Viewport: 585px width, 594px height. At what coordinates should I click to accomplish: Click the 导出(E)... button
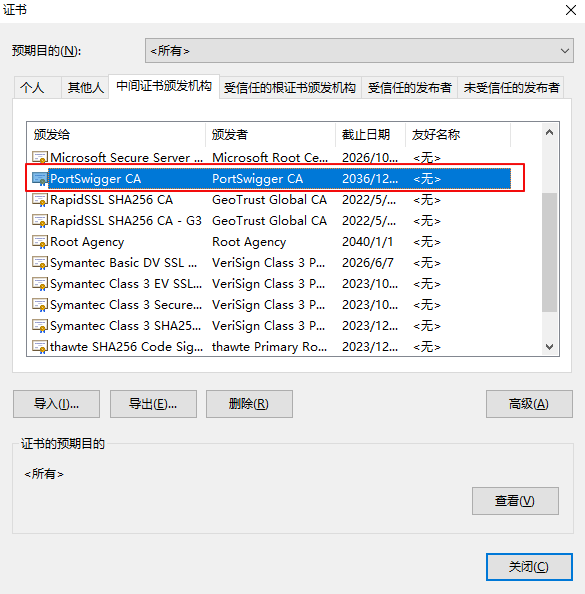(x=153, y=404)
